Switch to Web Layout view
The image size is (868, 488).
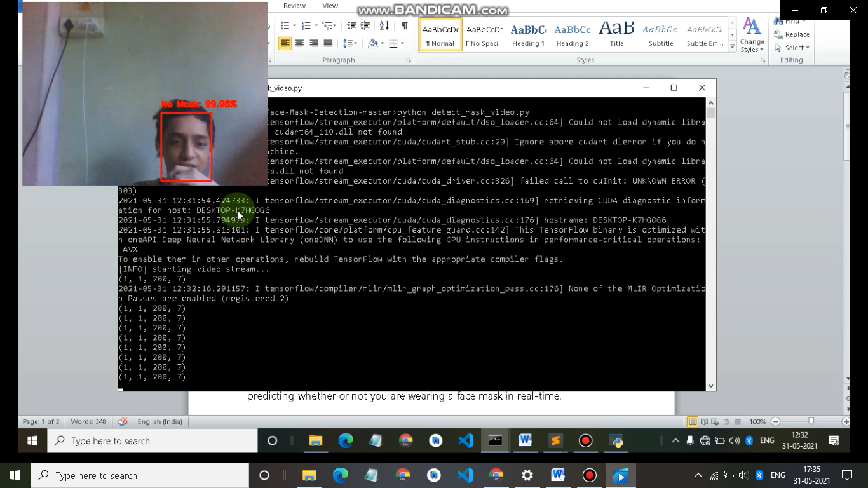click(x=715, y=421)
